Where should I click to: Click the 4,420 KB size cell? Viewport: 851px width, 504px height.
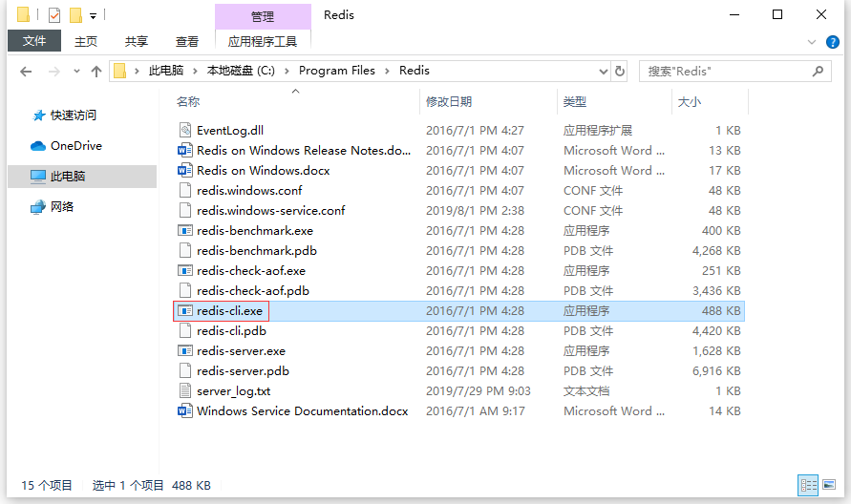(x=716, y=331)
